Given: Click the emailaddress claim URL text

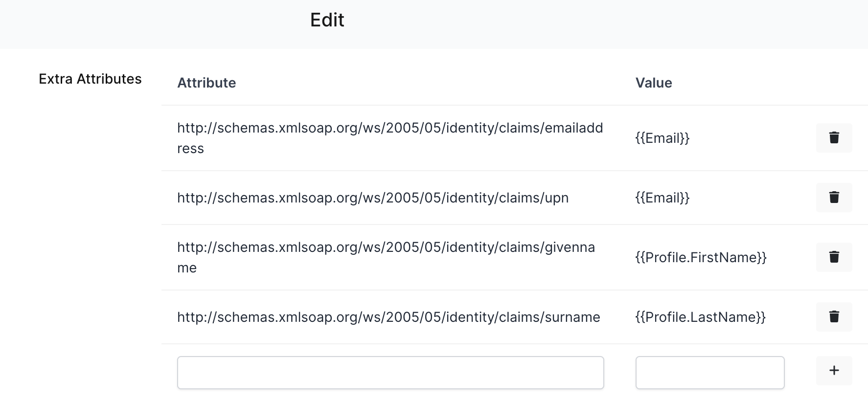Looking at the screenshot, I should click(389, 128).
